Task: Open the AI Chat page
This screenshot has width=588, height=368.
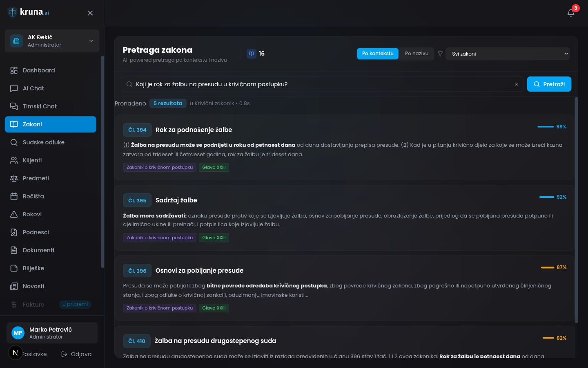Action: (x=33, y=88)
